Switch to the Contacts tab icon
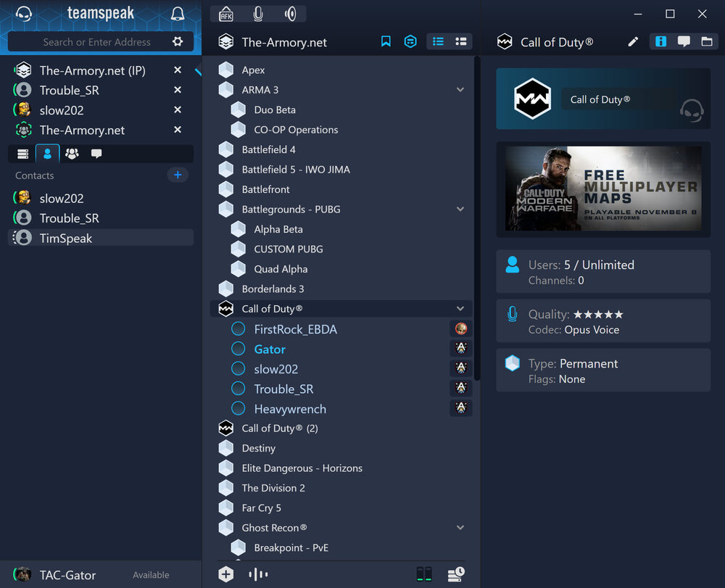 (47, 154)
